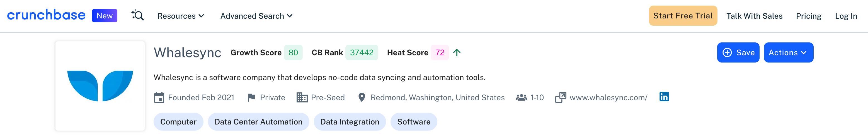
Task: Select the Software category chip
Action: [414, 122]
